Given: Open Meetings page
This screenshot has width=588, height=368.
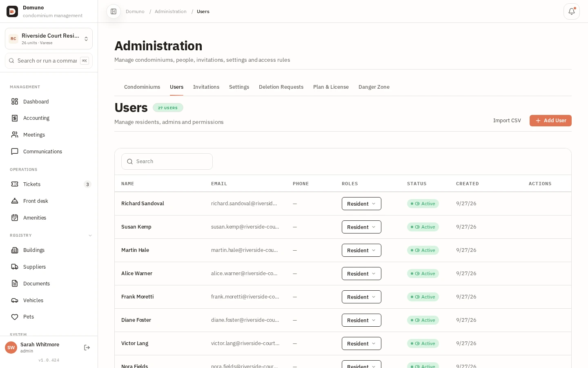Looking at the screenshot, I should point(49,135).
